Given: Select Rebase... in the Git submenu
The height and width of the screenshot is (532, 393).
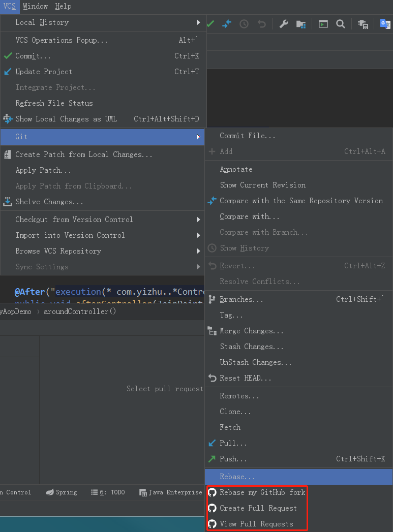Looking at the screenshot, I should (237, 477).
